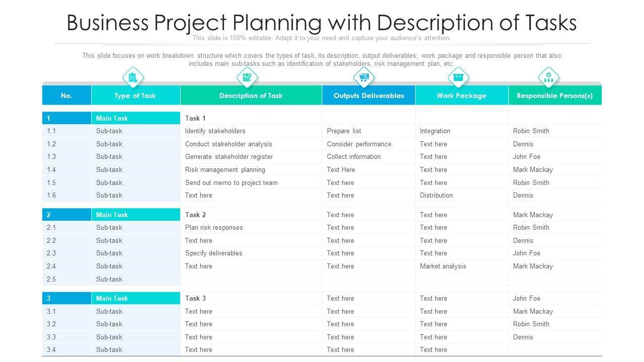Select the 'Work Package' column header
Image resolution: width=644 pixels, height=362 pixels.
(461, 96)
